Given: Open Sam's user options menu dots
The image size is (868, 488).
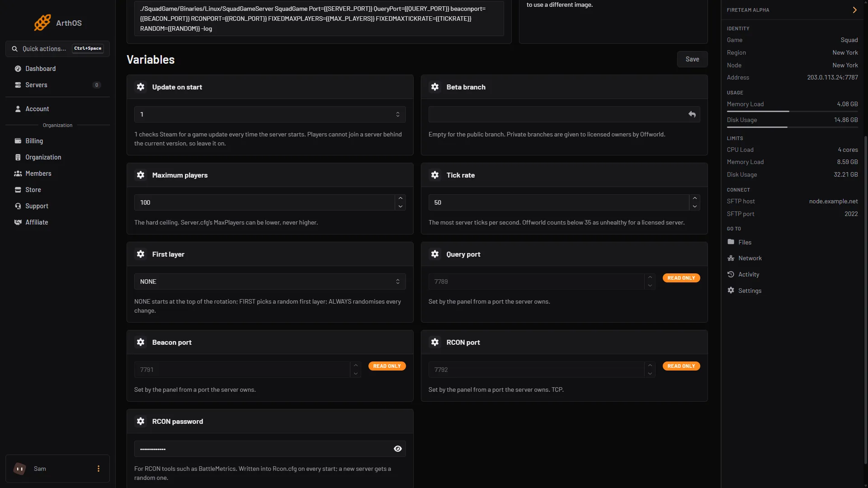Looking at the screenshot, I should click(99, 469).
